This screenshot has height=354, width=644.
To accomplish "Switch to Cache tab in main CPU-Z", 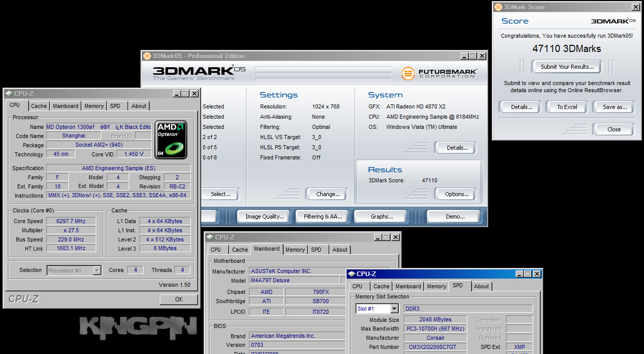I will (39, 106).
